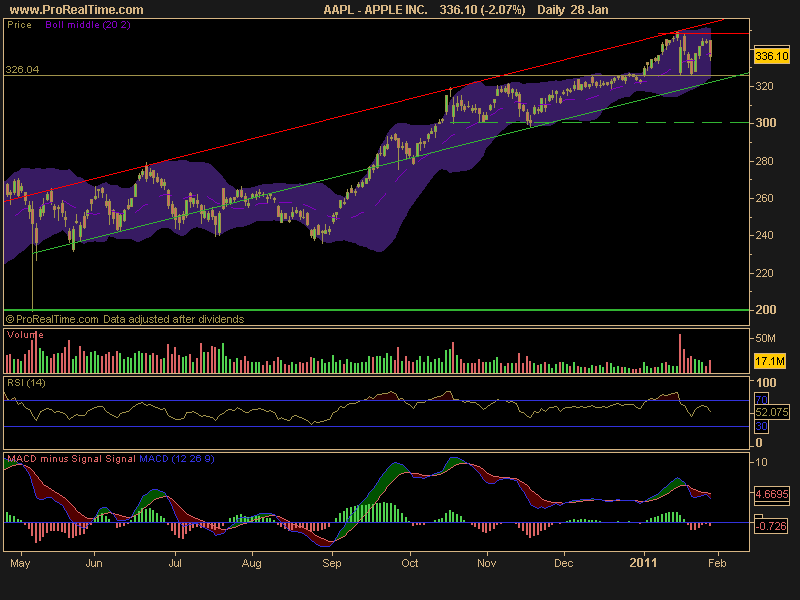Click the 200 price axis label
800x600 pixels.
(765, 310)
